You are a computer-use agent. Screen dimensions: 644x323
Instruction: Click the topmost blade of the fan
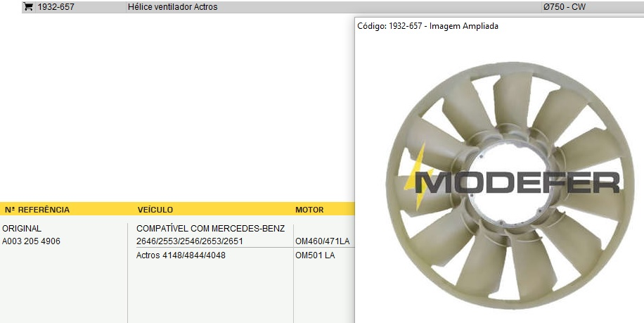tap(512, 100)
